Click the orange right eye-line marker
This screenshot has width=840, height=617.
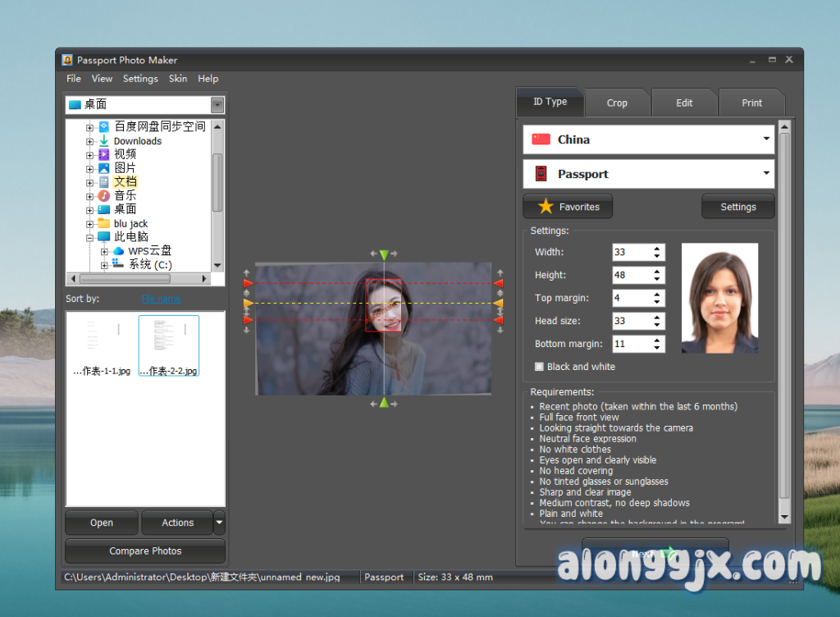498,304
